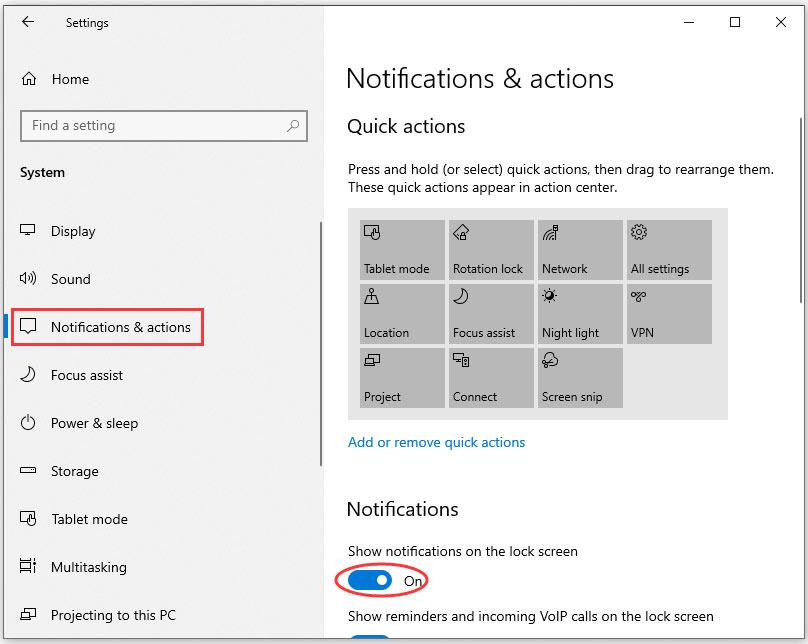Screen dimensions: 808x644
Task: Open the Power & sleep label
Action: click(x=94, y=423)
